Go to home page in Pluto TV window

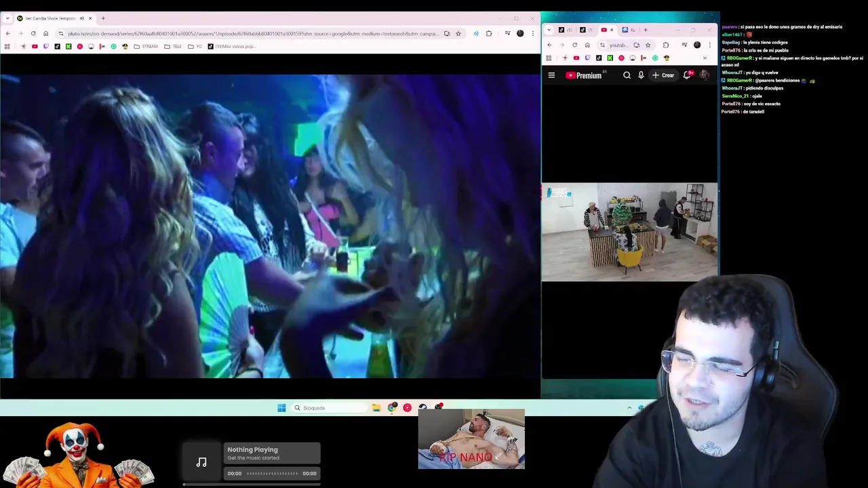45,33
